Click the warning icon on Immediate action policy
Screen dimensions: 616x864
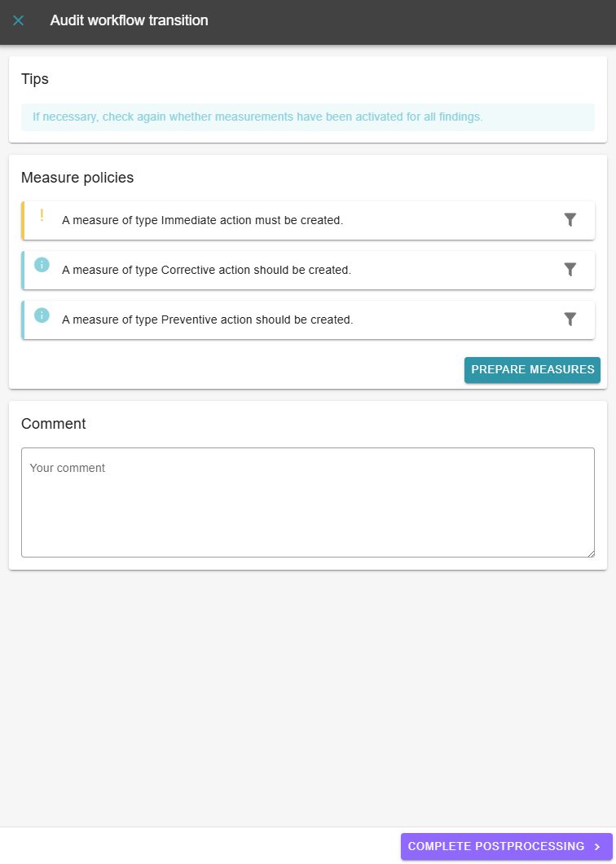tap(42, 216)
